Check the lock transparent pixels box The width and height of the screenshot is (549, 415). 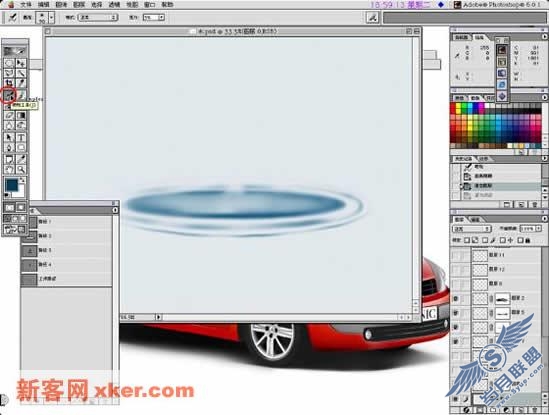(467, 240)
